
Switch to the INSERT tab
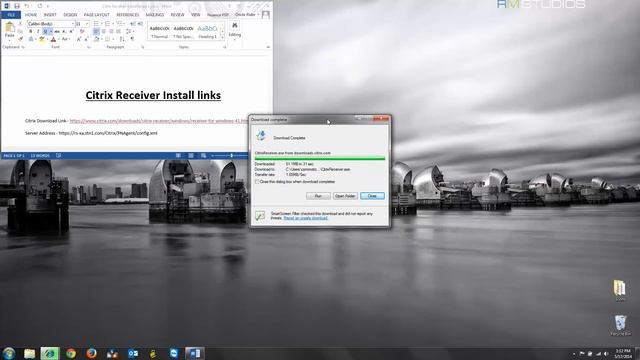pos(50,15)
